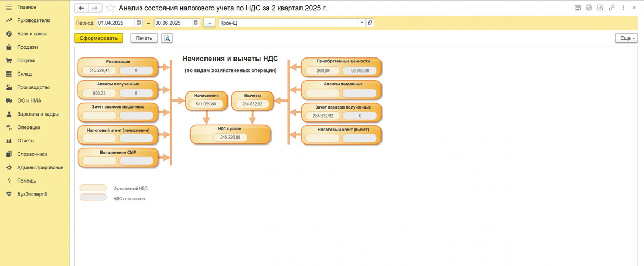The height and width of the screenshot is (266, 644).
Task: Click Зачет авансов полученных value 264 632,92
Action: tap(323, 116)
